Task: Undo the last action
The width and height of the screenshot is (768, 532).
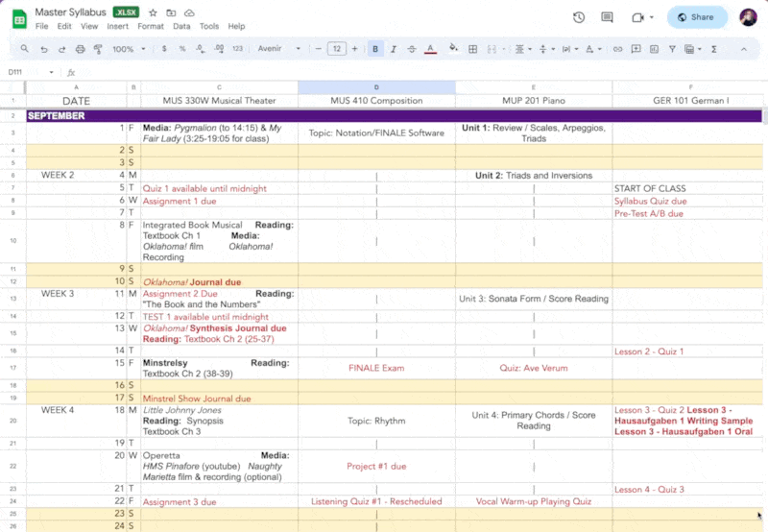Action: pos(44,49)
